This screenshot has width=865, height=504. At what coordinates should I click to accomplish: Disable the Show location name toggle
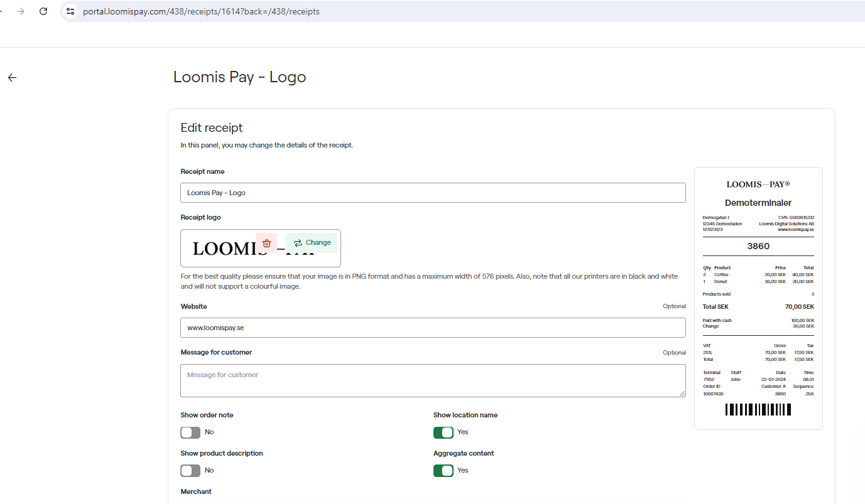click(x=443, y=432)
